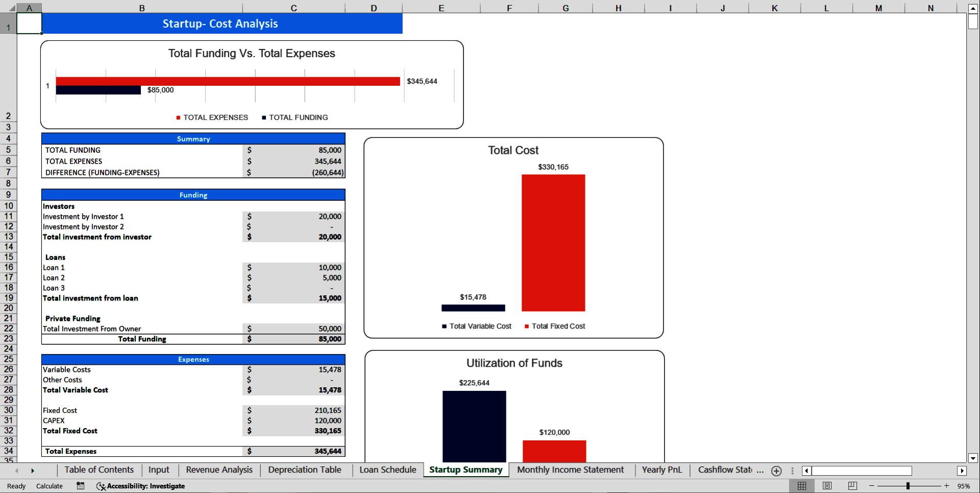
Task: Open Page Break Preview view
Action: click(x=852, y=486)
